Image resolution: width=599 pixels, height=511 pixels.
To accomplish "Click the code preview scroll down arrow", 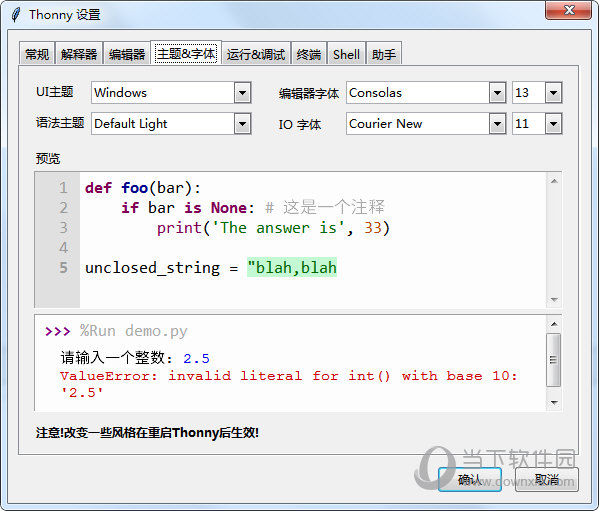I will pos(554,300).
